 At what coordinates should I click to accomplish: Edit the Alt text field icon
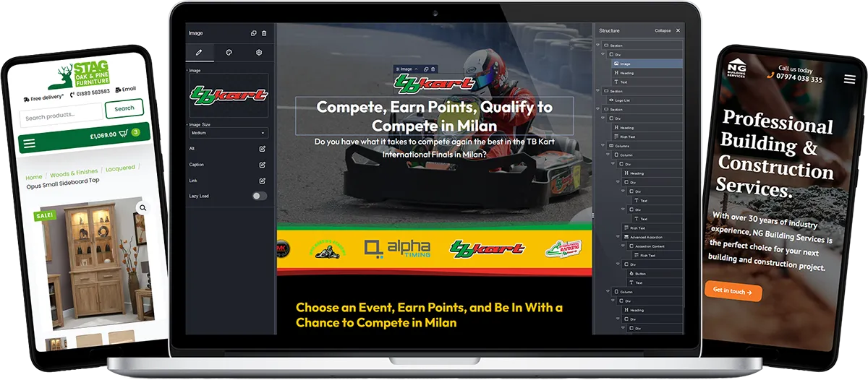(263, 149)
